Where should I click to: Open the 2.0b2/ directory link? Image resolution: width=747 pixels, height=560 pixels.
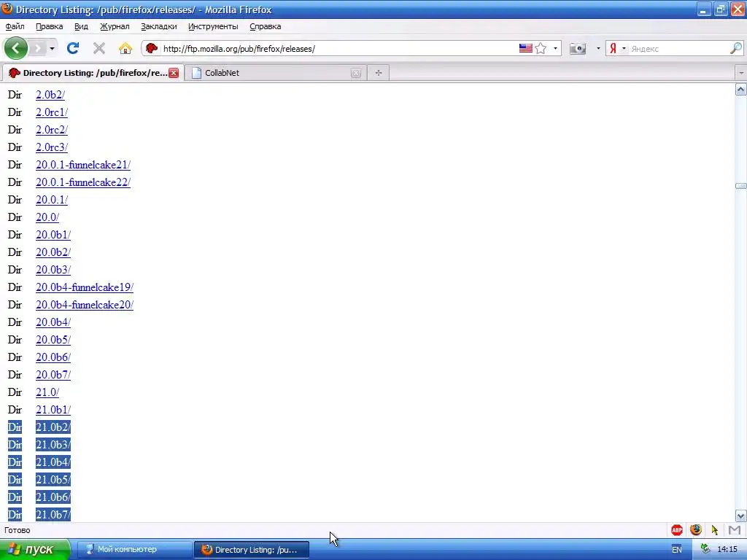[50, 95]
